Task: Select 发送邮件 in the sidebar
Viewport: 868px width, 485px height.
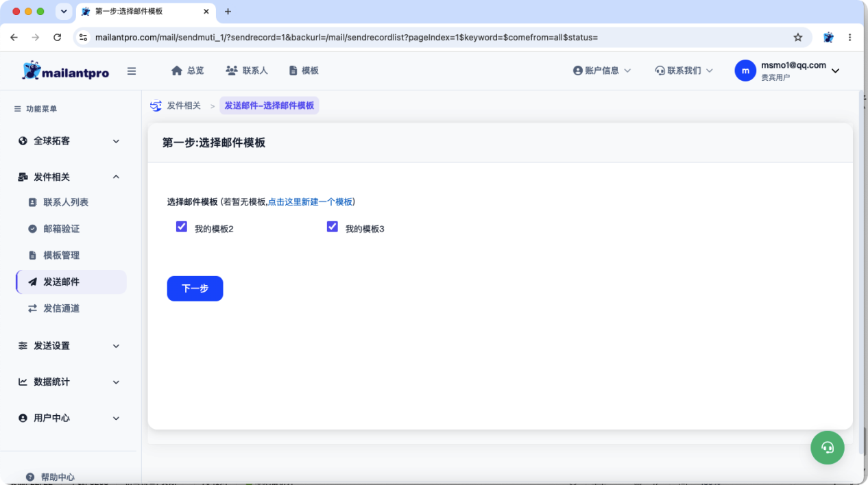Action: pos(71,282)
